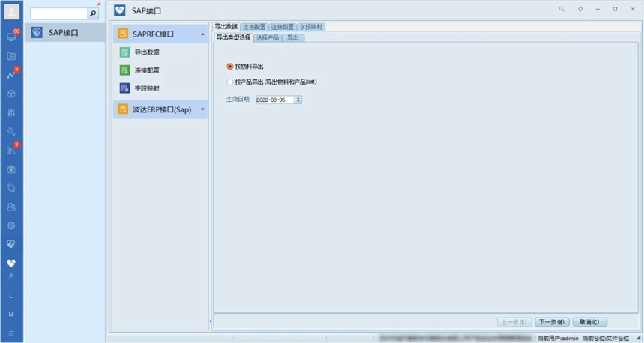Switch to the 字段映射 tab

click(311, 27)
